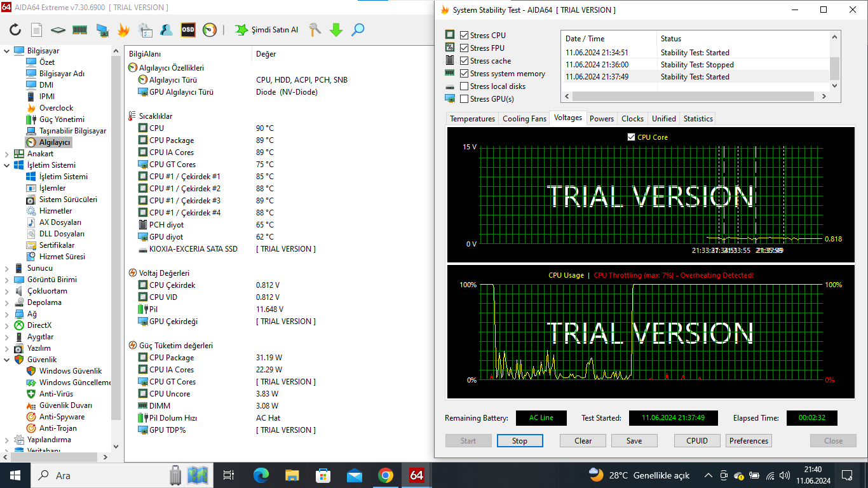
Task: Click the gear checklist icon in toolbar
Action: coord(145,30)
